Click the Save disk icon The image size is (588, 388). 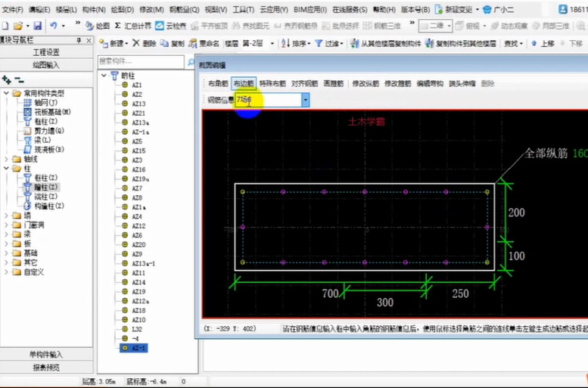(x=38, y=26)
